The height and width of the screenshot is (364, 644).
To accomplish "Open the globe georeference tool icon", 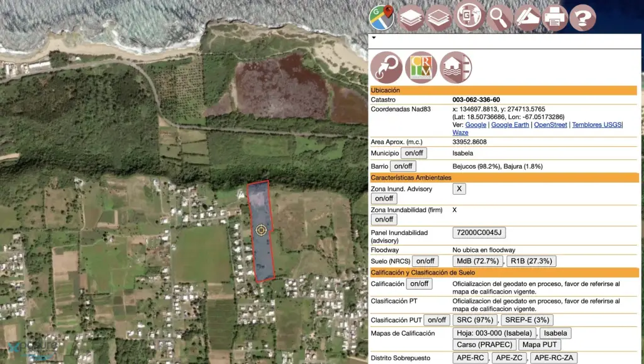I will [x=469, y=17].
